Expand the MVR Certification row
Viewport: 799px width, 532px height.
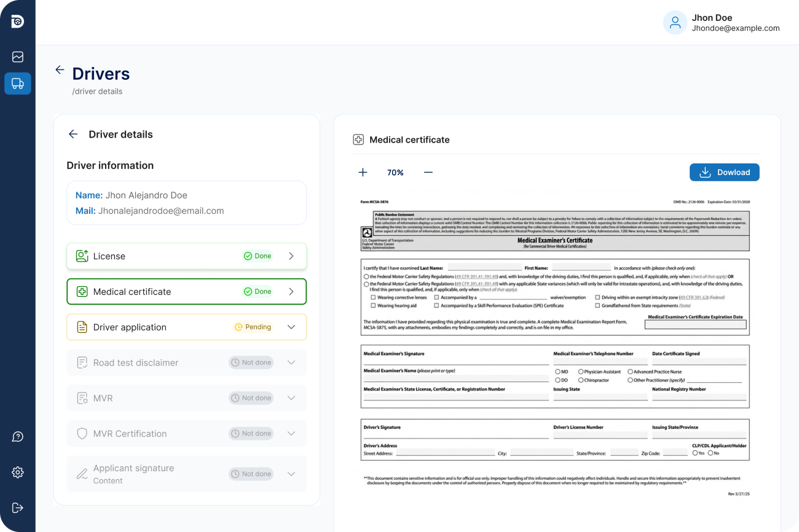[291, 434]
